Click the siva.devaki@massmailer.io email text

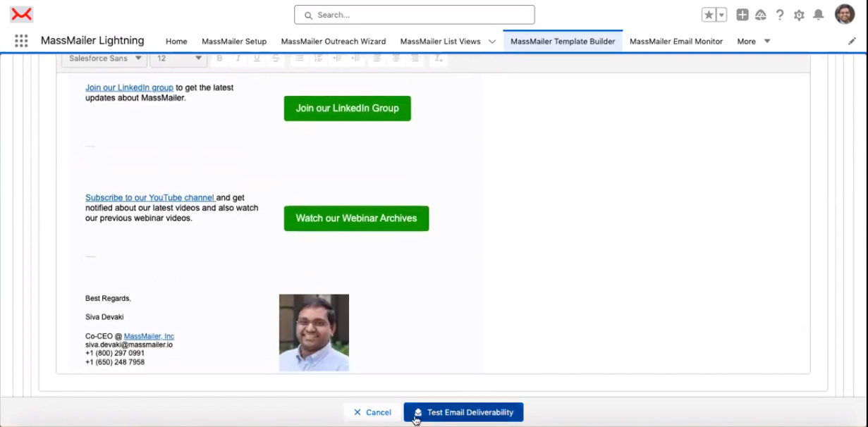129,345
